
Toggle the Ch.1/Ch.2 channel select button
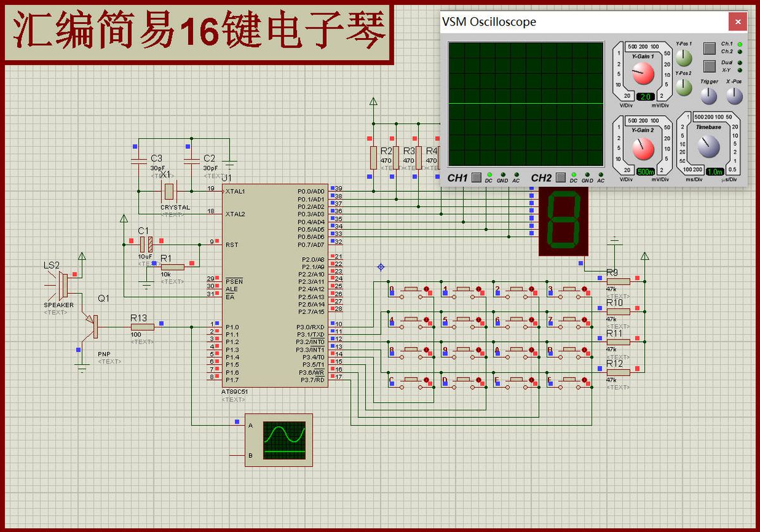point(709,47)
